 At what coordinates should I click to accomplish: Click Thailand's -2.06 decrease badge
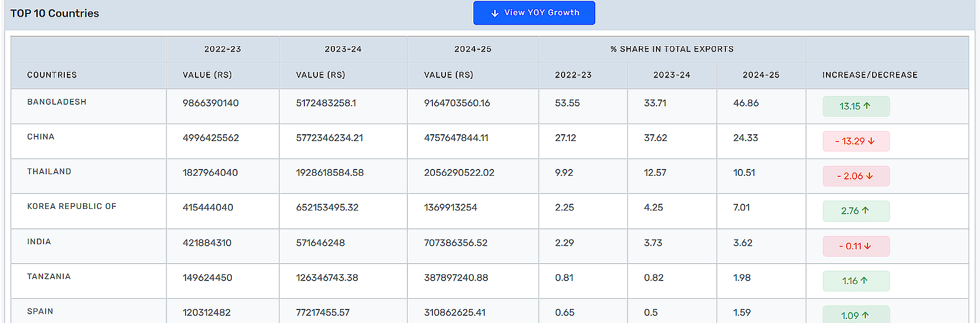tap(856, 176)
